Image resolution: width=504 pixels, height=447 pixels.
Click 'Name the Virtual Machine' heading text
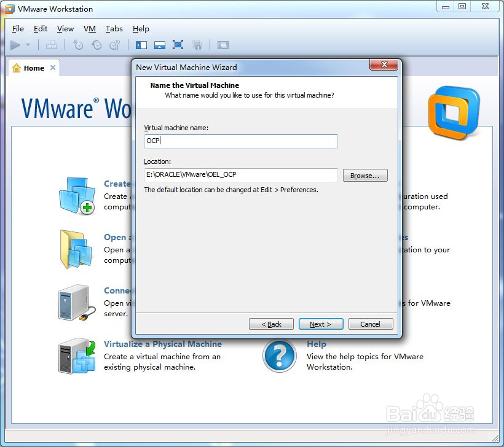(194, 85)
